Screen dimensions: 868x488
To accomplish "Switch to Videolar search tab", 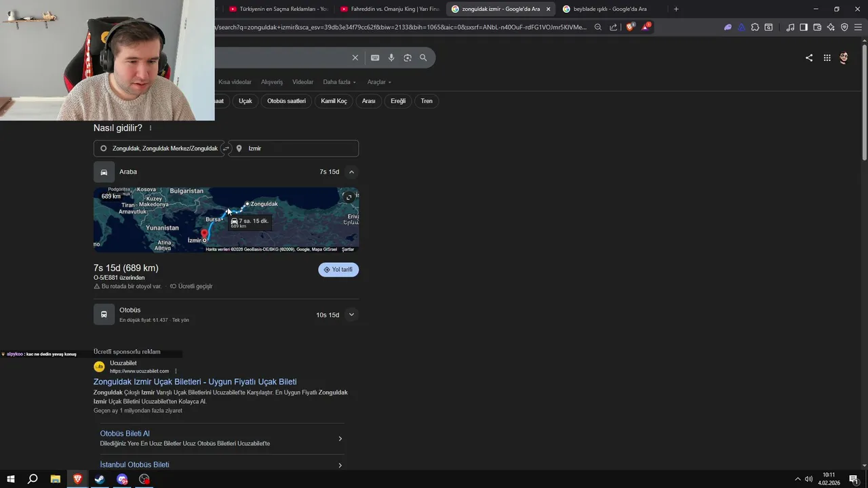I will (303, 82).
